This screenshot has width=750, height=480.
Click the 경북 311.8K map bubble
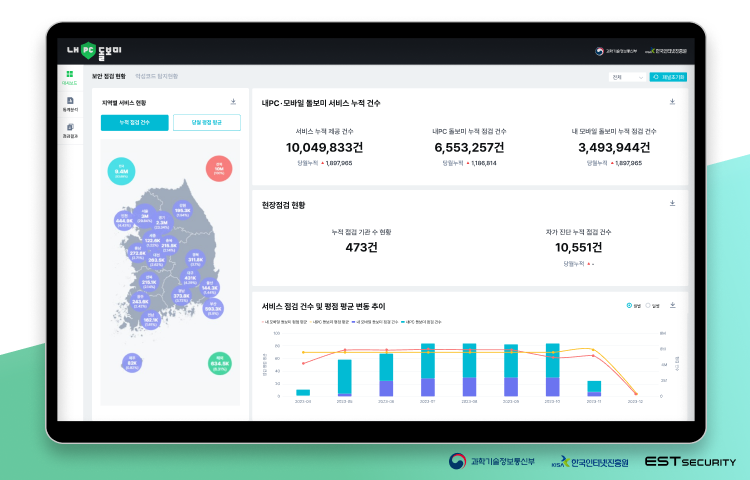(x=195, y=260)
